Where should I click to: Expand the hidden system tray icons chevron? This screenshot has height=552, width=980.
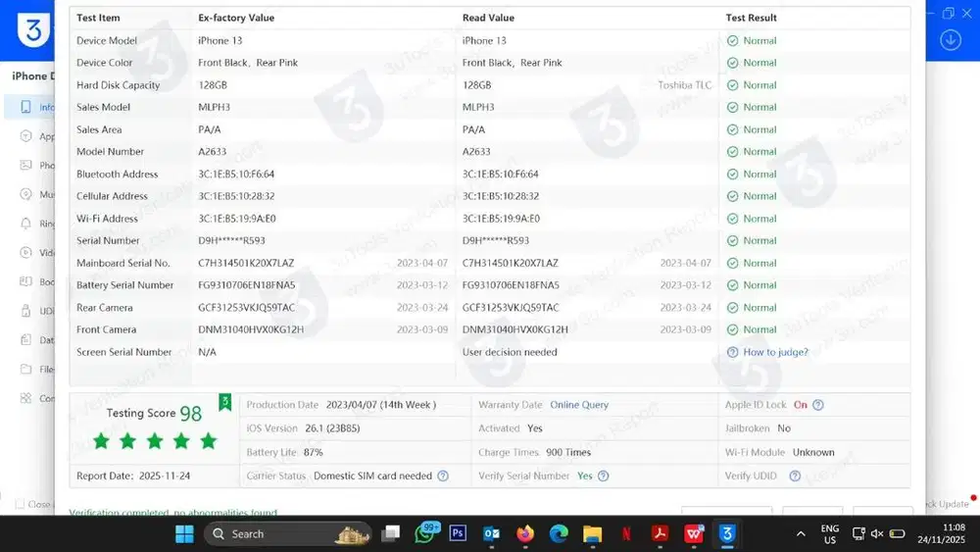click(801, 533)
